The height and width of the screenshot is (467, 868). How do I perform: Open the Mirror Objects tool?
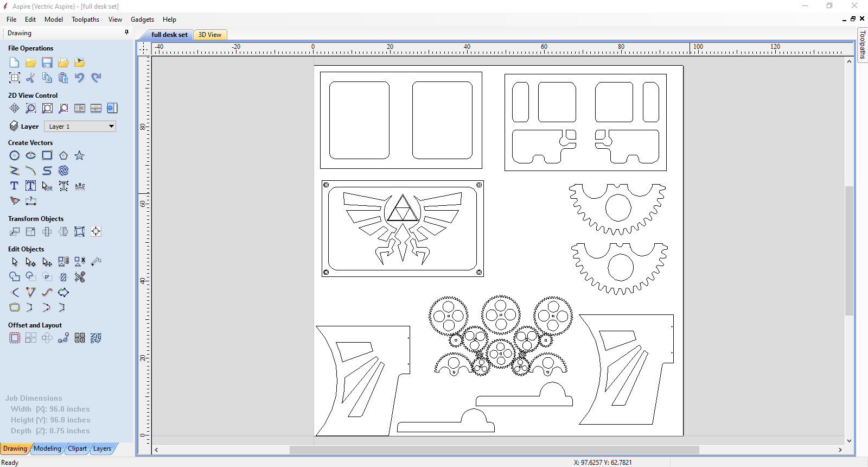tap(63, 231)
